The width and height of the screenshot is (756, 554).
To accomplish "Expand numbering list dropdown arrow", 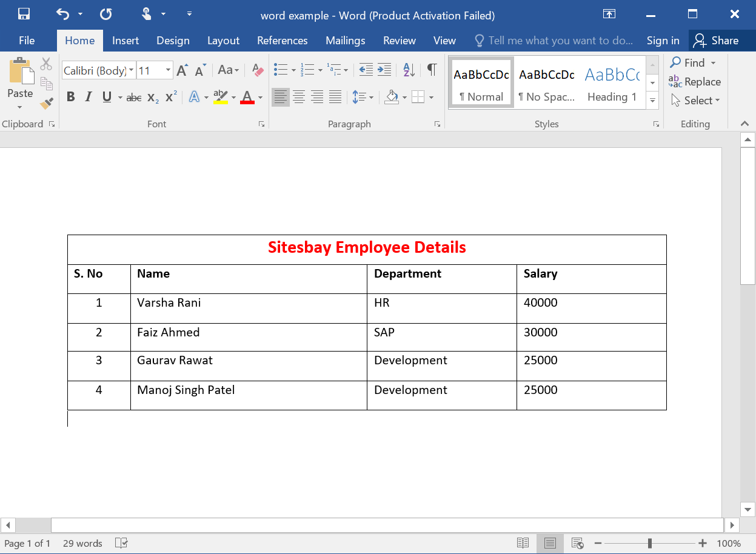I will click(x=320, y=70).
